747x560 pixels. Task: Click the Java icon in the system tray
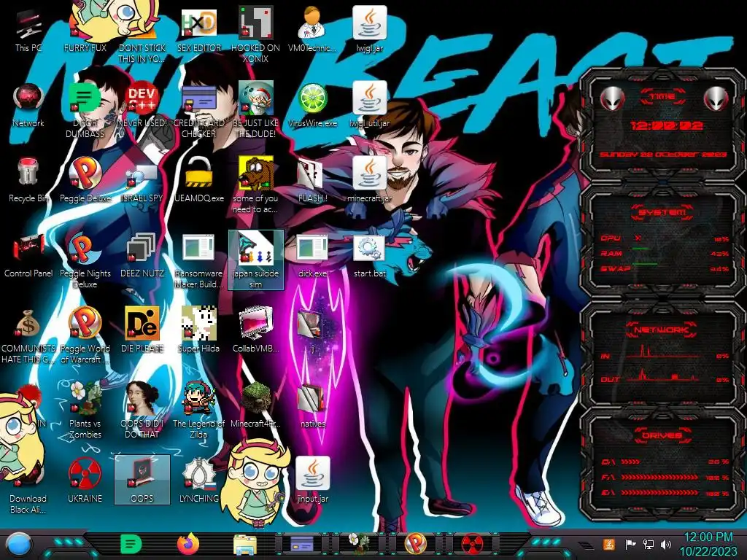(609, 544)
